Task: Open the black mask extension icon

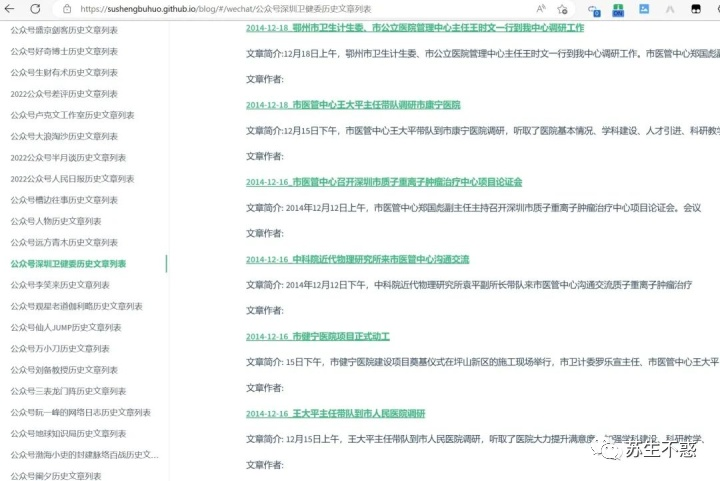Action: tap(696, 9)
